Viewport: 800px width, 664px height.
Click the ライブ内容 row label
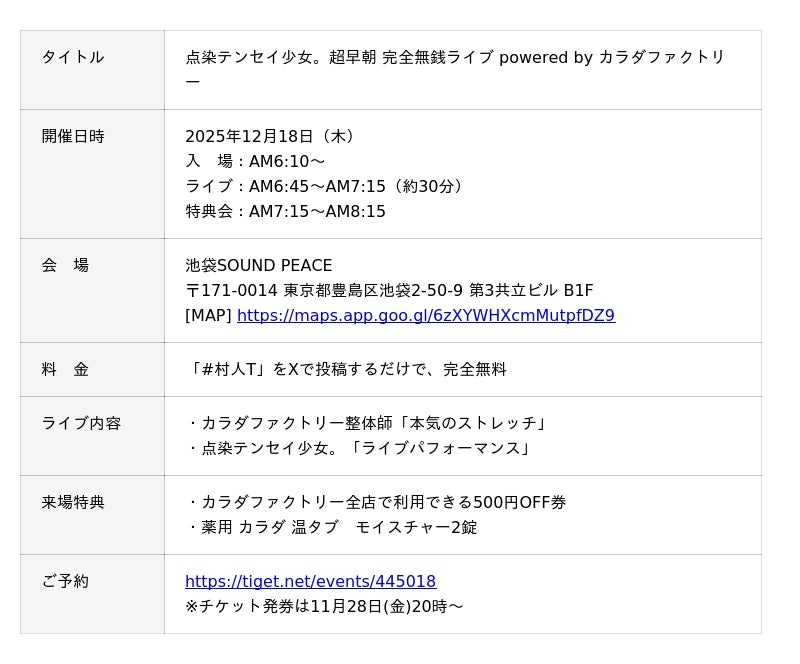[x=81, y=423]
